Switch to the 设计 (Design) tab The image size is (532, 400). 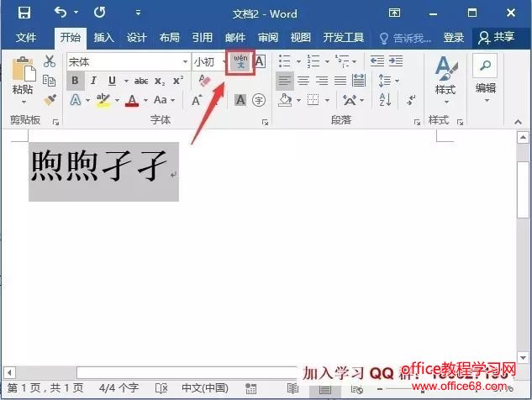(x=137, y=37)
